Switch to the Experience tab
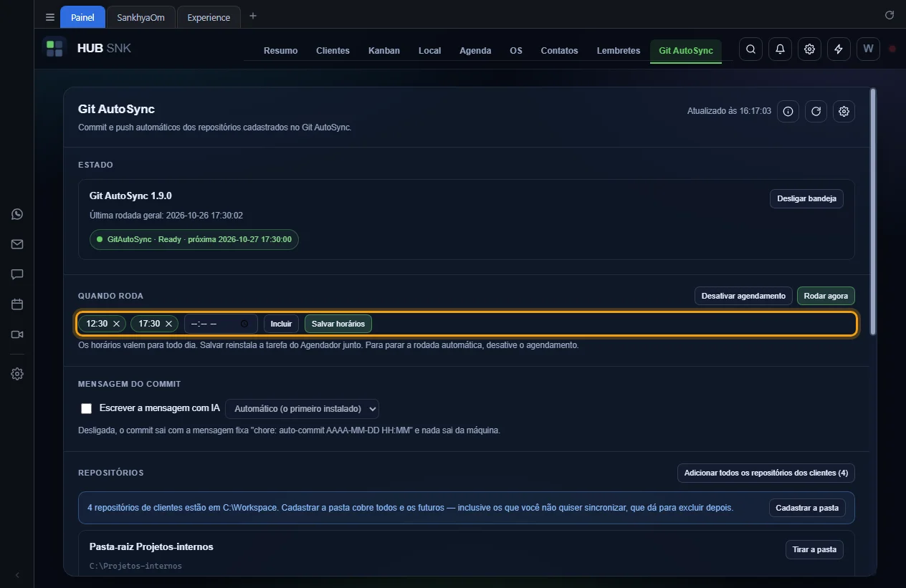 pyautogui.click(x=209, y=17)
